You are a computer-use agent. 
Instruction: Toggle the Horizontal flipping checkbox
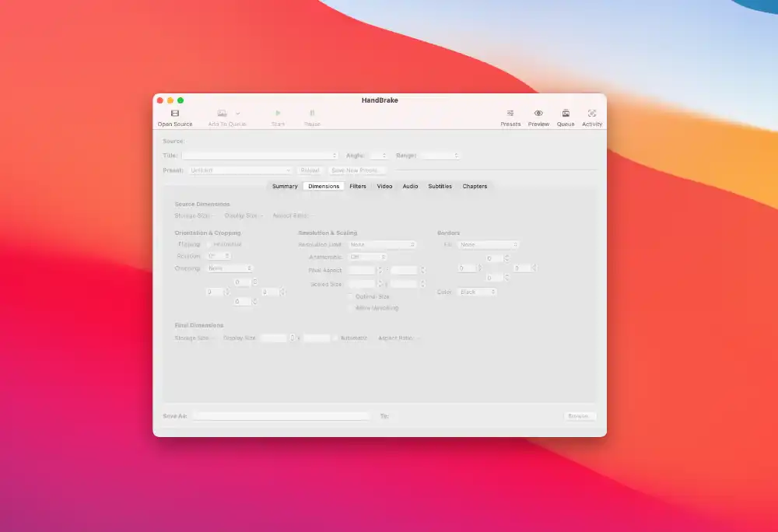(x=209, y=244)
